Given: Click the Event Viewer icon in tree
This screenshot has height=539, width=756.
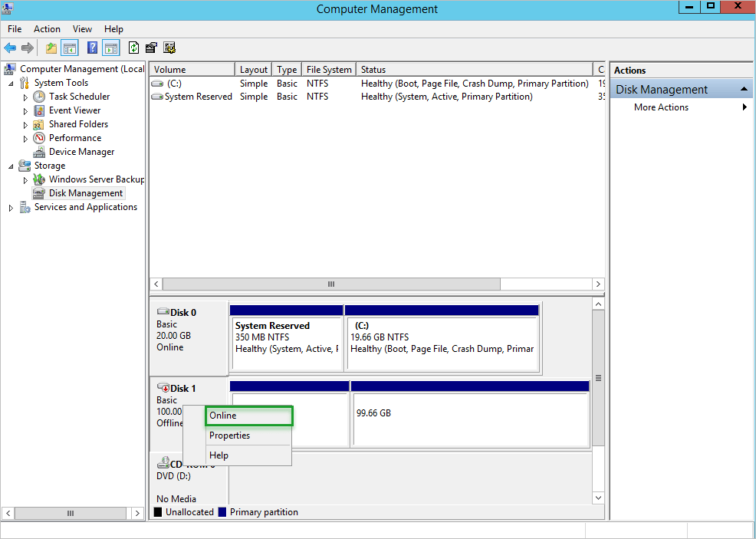Looking at the screenshot, I should 39,110.
